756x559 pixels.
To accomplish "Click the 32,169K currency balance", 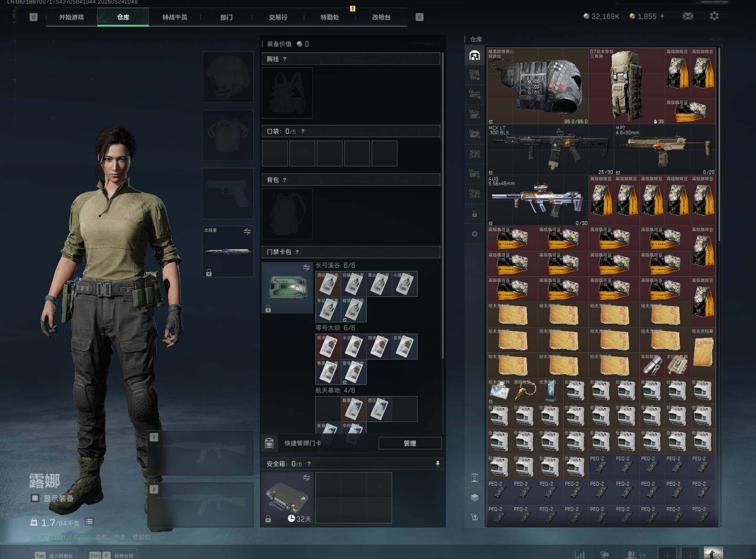I will click(601, 16).
